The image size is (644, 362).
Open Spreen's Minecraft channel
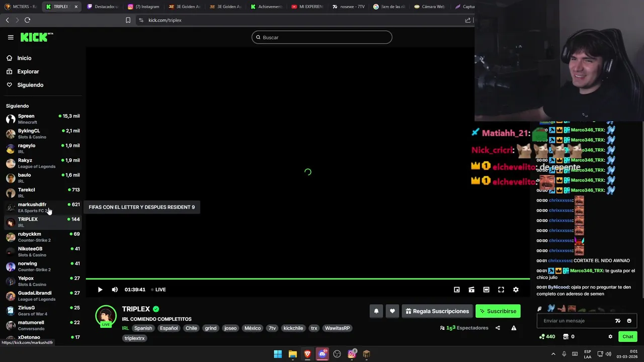[x=43, y=119]
